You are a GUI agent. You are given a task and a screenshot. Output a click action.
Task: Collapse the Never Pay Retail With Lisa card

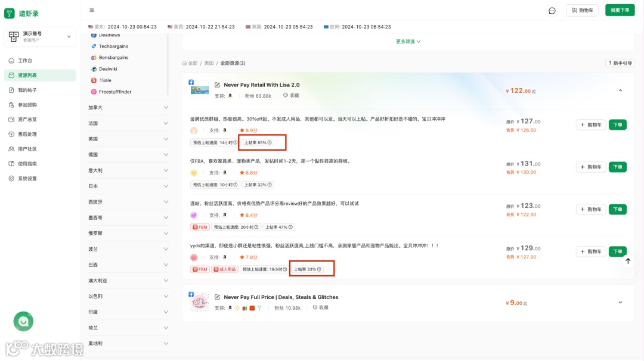(620, 91)
